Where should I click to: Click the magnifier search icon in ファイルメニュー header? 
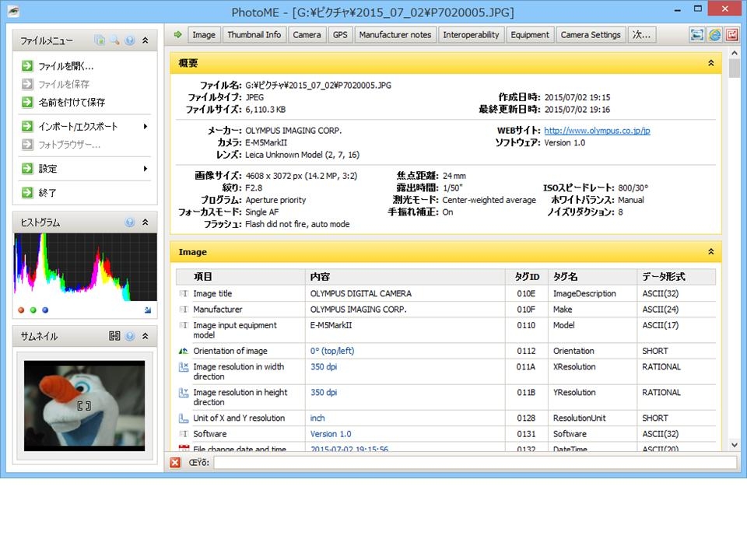point(114,40)
